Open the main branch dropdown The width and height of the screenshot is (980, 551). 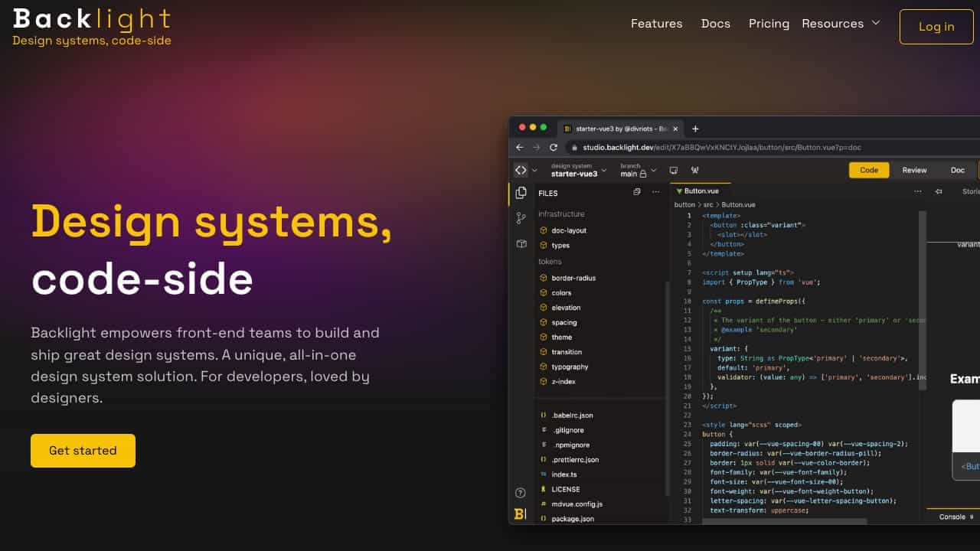click(x=639, y=170)
